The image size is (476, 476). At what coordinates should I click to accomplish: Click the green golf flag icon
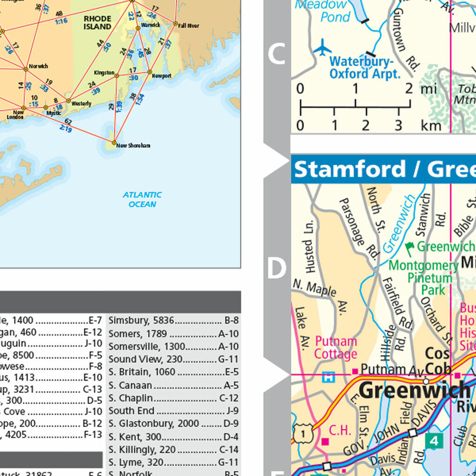[x=410, y=249]
